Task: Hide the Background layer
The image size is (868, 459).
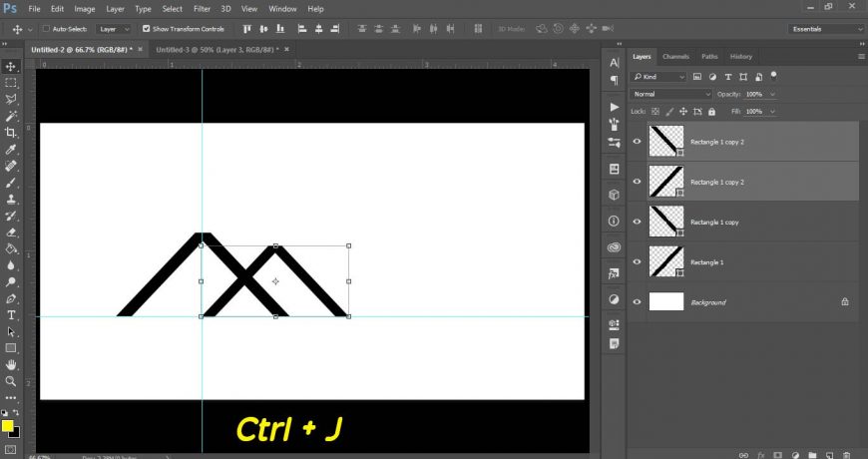Action: [x=638, y=301]
